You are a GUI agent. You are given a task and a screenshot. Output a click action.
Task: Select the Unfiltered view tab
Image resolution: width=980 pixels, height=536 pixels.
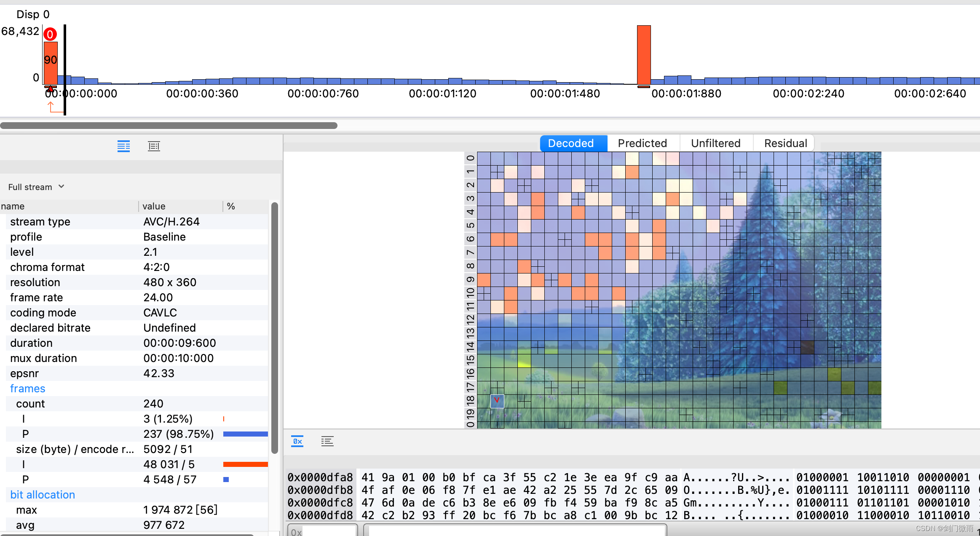click(x=715, y=143)
